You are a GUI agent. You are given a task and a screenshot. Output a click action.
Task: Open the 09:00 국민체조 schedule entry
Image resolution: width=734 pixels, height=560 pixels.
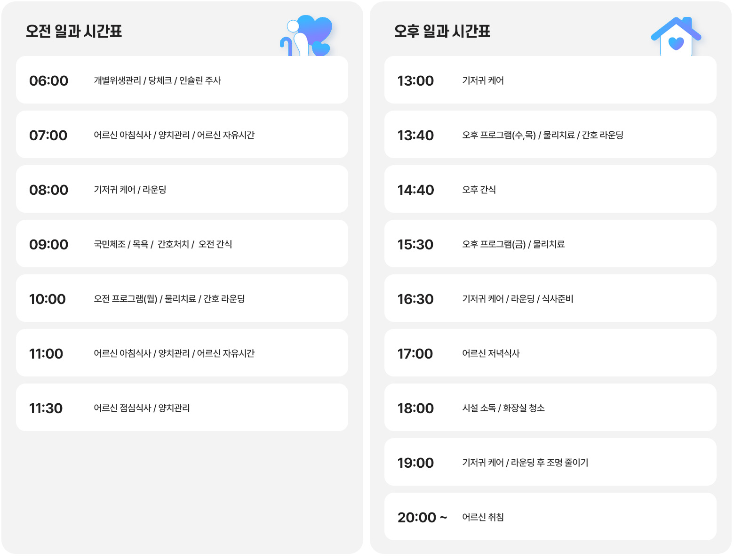tap(182, 244)
